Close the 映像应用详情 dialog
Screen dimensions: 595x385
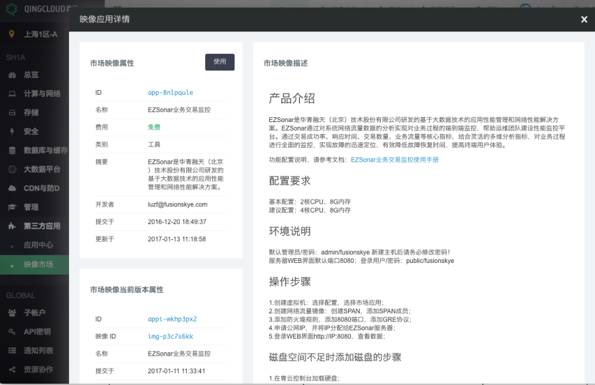[x=584, y=19]
